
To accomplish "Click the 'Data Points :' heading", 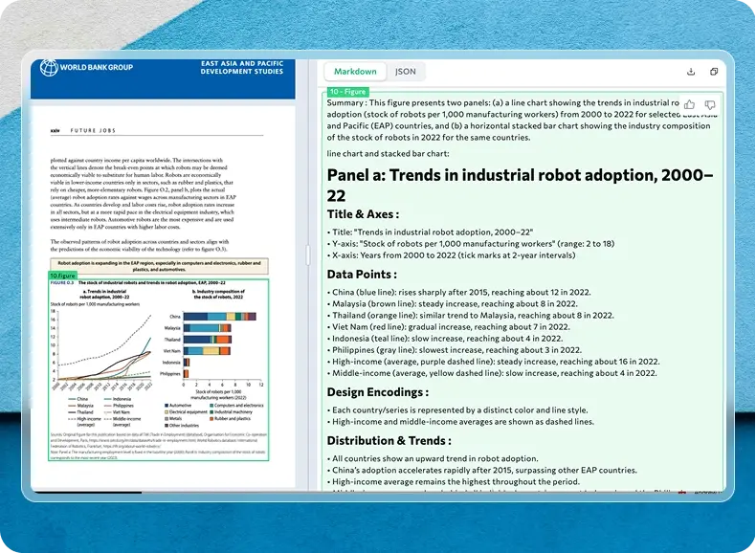I will [362, 275].
